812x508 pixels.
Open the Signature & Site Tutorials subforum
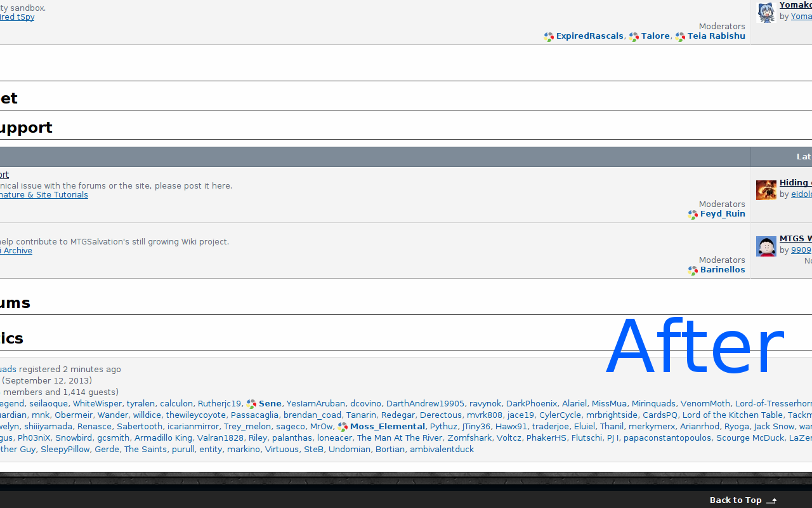pyautogui.click(x=44, y=195)
